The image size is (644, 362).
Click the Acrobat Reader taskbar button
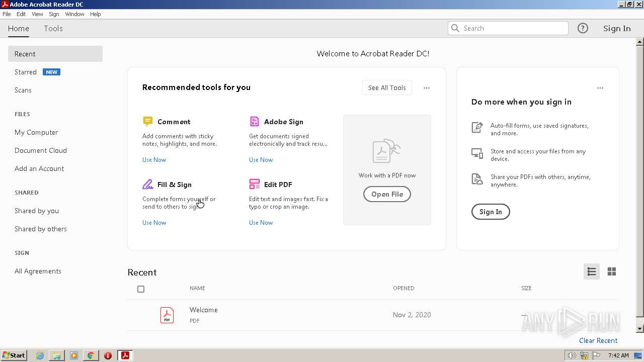coord(125,355)
